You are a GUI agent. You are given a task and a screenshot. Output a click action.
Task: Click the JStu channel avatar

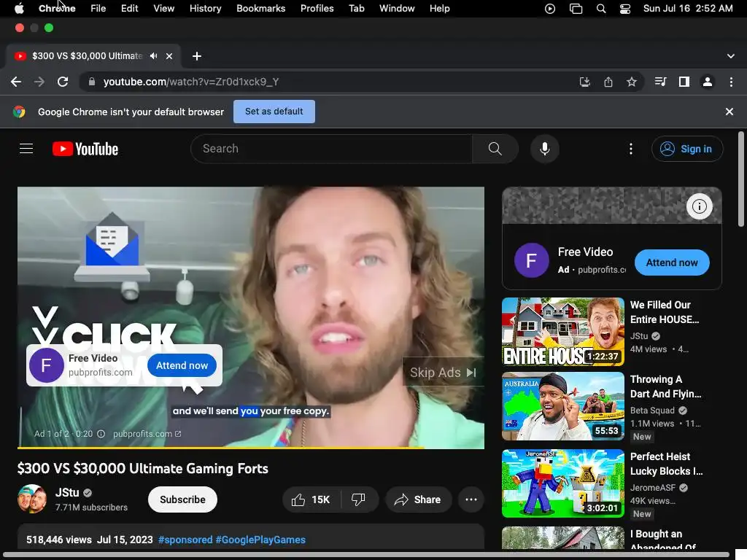point(32,499)
